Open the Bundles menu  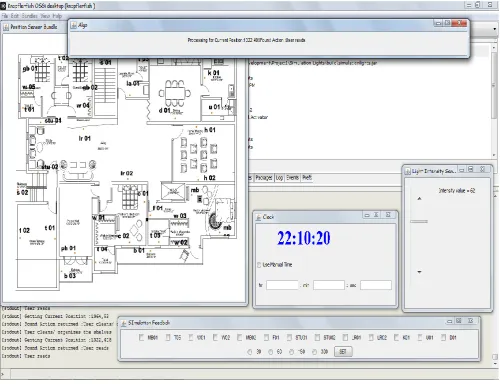click(30, 16)
